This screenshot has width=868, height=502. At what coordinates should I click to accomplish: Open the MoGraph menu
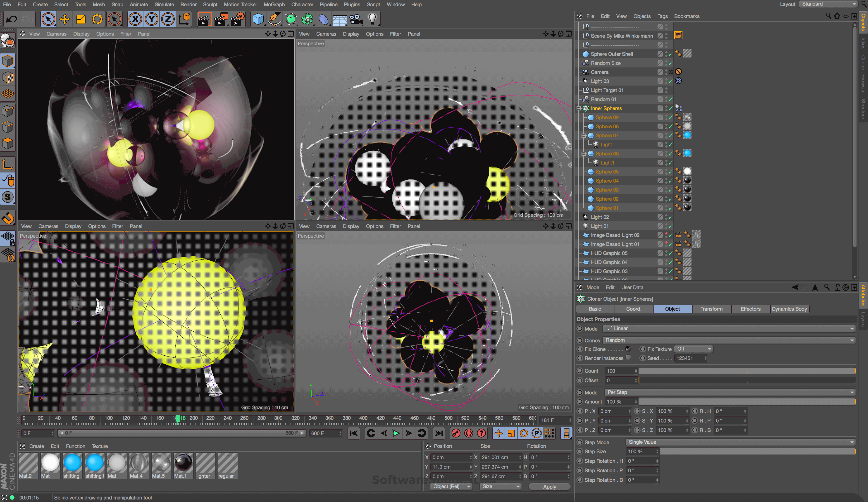click(x=274, y=5)
